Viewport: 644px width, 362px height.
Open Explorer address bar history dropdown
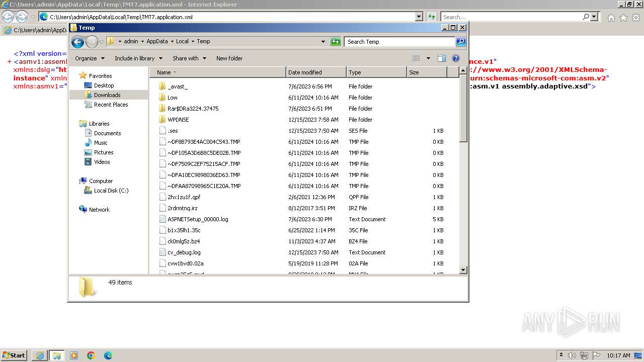click(323, 42)
